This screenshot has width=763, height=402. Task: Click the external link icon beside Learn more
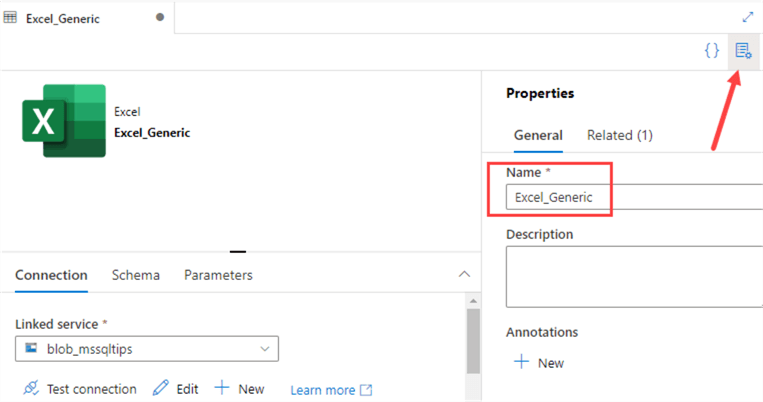pyautogui.click(x=366, y=390)
